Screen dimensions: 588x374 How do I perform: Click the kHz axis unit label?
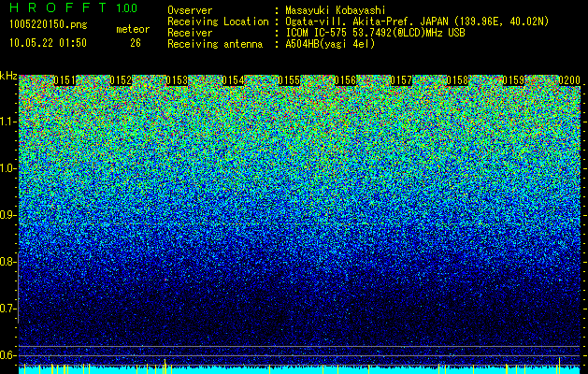pyautogui.click(x=8, y=76)
